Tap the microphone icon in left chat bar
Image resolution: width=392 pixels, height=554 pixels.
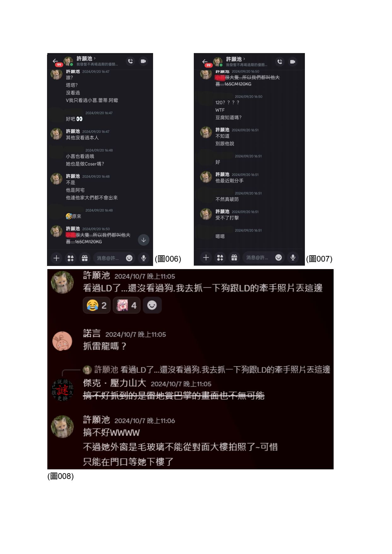pyautogui.click(x=144, y=258)
